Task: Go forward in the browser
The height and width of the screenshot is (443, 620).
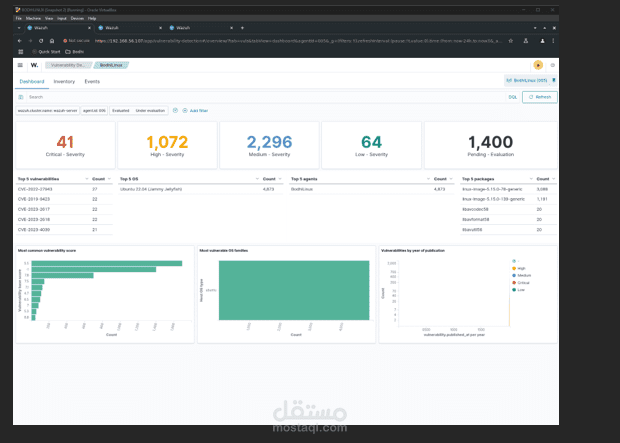Action: 30,41
